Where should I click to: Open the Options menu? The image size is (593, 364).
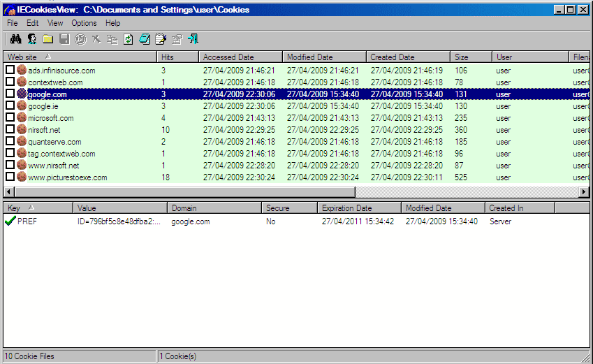pos(84,23)
